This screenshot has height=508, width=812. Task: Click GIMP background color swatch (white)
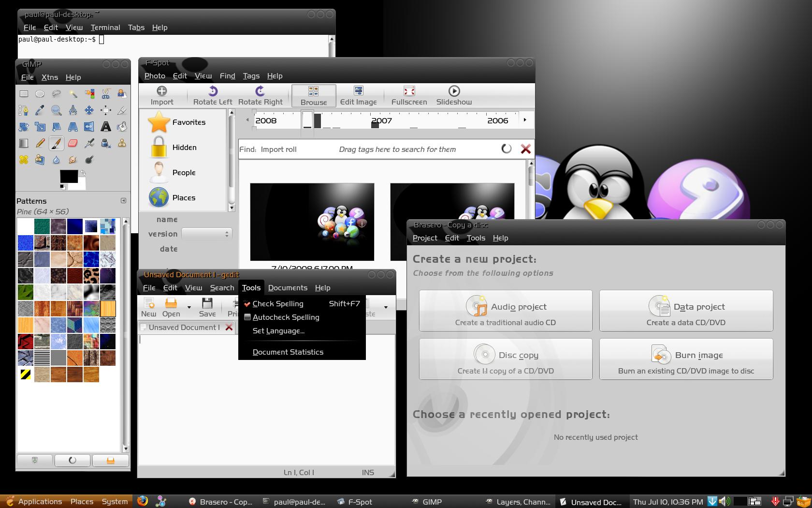coord(81,186)
